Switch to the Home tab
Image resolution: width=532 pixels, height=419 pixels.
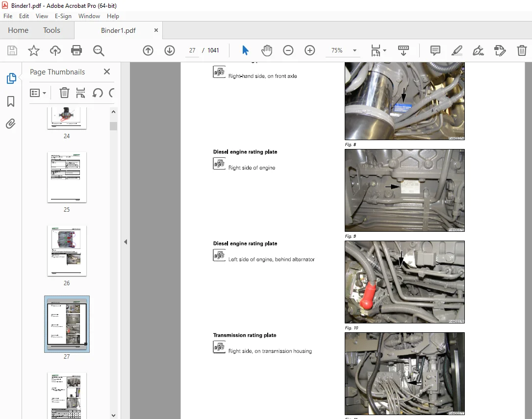coord(18,30)
